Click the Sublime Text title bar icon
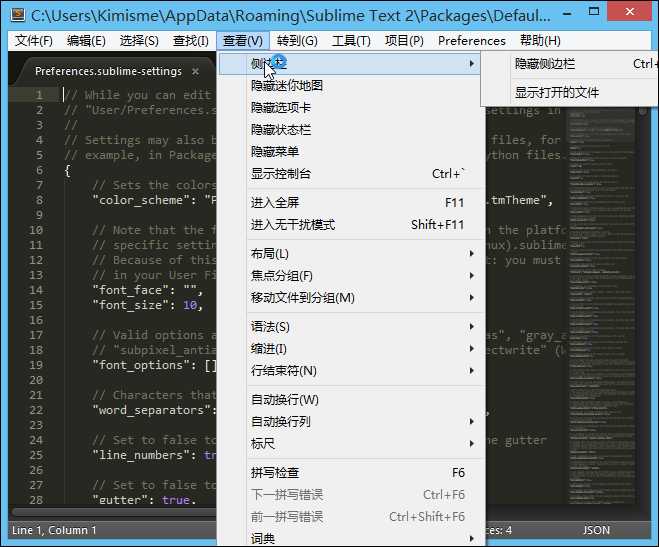 (x=18, y=15)
